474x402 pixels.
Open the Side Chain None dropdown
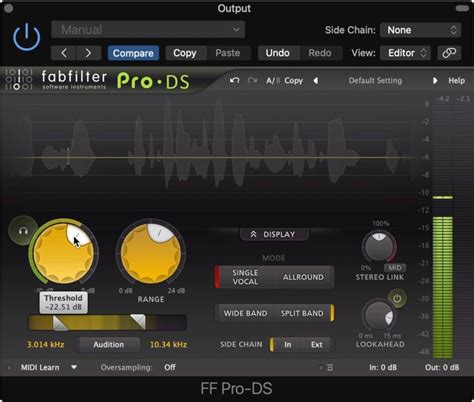click(421, 30)
